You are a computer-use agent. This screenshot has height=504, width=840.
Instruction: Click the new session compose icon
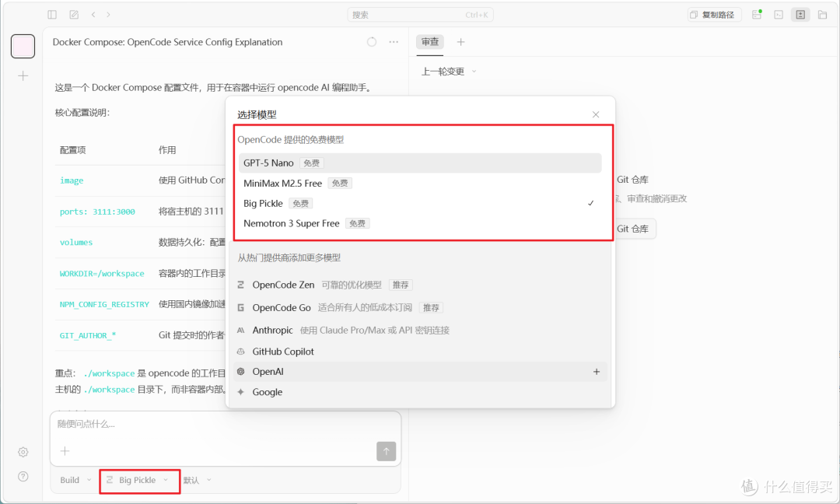(74, 15)
